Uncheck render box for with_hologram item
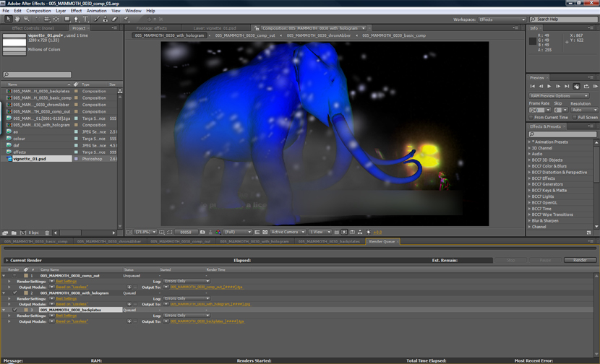This screenshot has height=364, width=600. (x=14, y=293)
